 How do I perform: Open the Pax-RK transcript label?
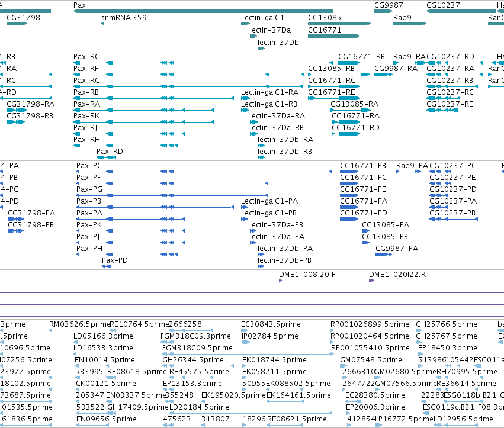[x=86, y=116]
